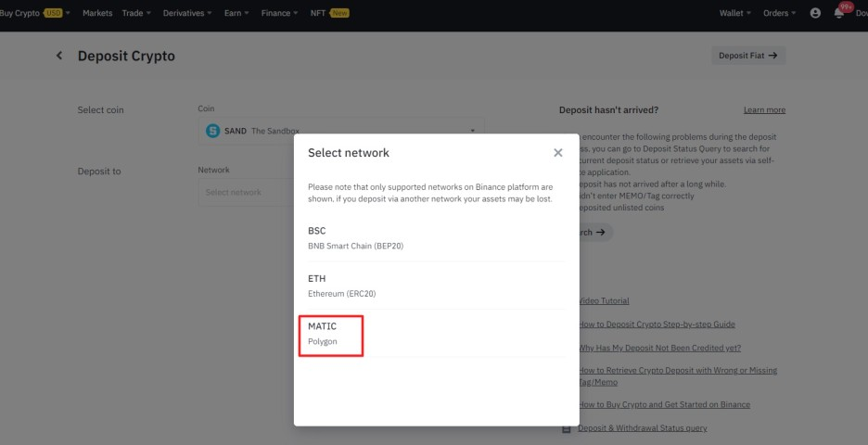Pick the ETH Ethereum ERC20 network

click(436, 286)
